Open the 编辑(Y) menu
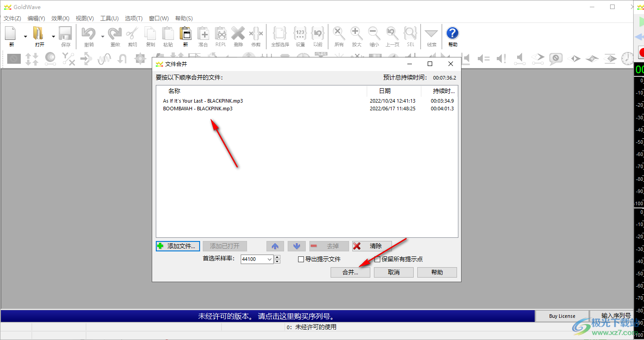The image size is (644, 340). point(36,19)
